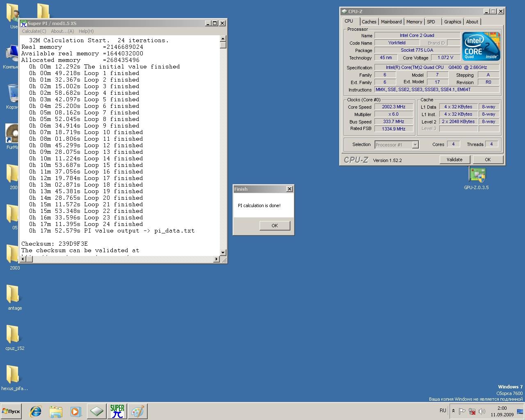The image size is (525, 420).
Task: Click Super PI horizontal scrollbar left arrow
Action: point(23,259)
